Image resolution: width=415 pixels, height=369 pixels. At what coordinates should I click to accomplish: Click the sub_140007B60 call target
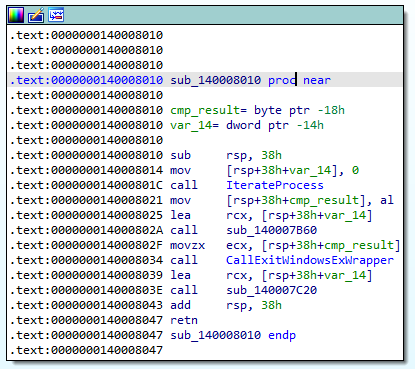[271, 230]
